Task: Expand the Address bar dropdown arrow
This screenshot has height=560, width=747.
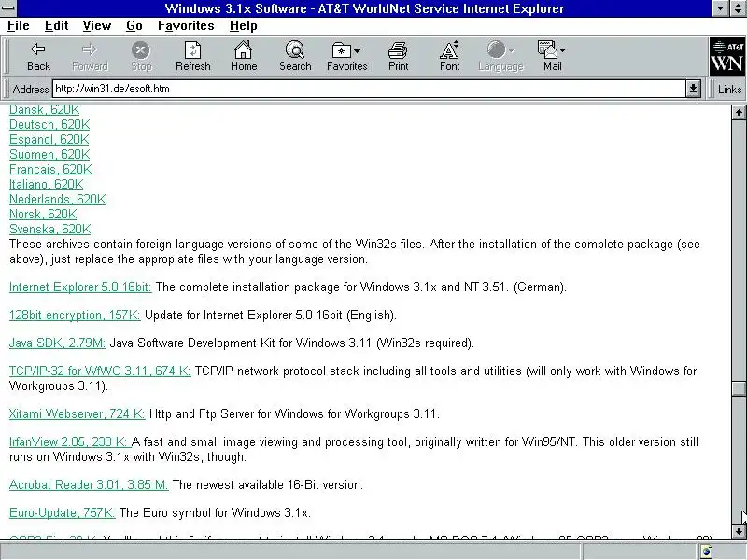Action: pos(693,89)
